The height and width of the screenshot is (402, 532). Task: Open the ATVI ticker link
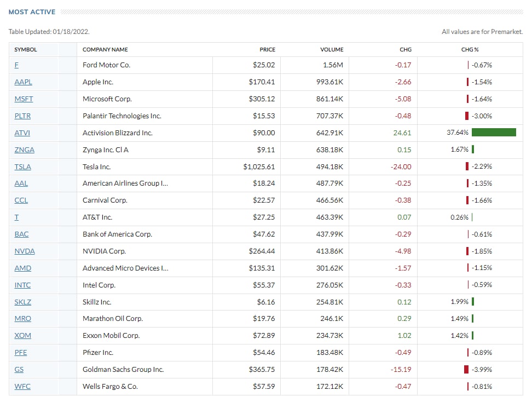tap(22, 133)
